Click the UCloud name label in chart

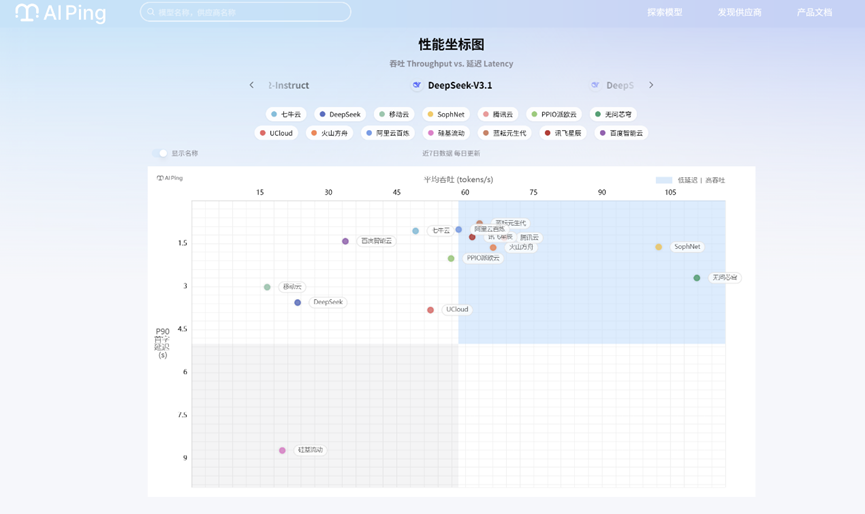tap(457, 309)
